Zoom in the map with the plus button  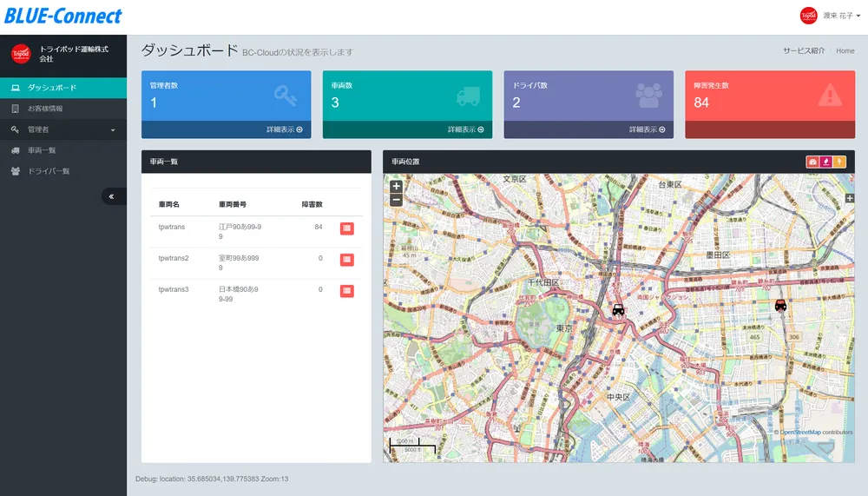click(x=396, y=186)
